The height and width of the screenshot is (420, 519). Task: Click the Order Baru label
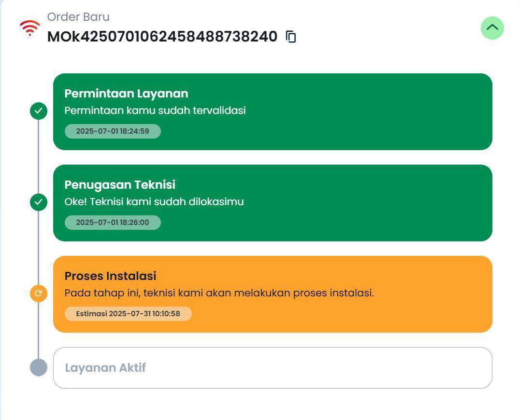click(x=78, y=17)
